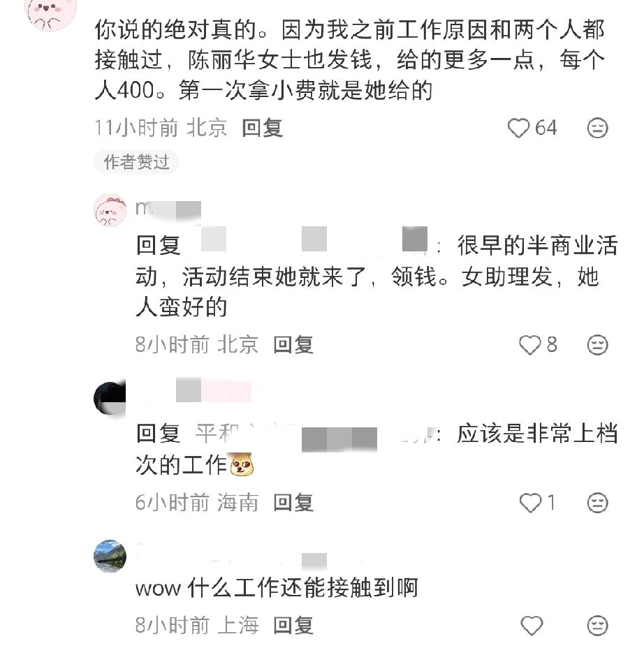The height and width of the screenshot is (655, 644).
Task: Reply to the 6小时前 海南 comment
Action: coord(293,503)
